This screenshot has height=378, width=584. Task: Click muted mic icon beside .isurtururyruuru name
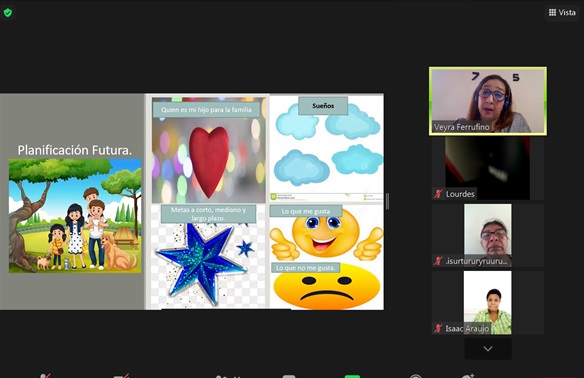pyautogui.click(x=438, y=261)
